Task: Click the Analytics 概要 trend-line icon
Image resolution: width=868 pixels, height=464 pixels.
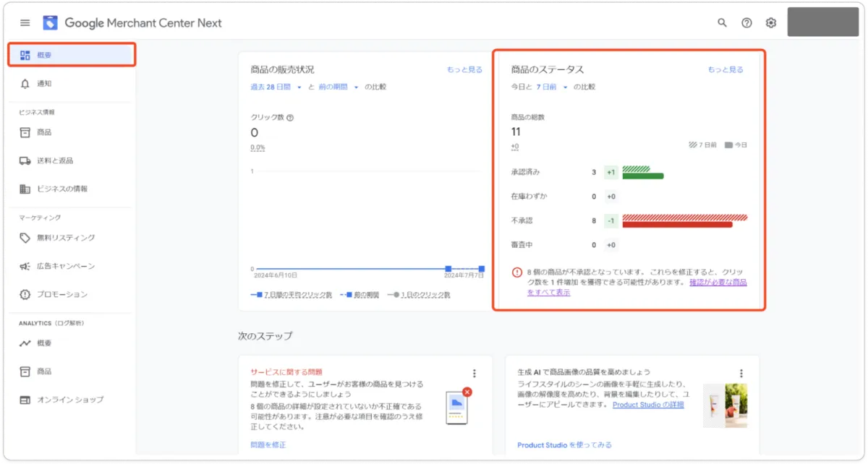Action: tap(25, 343)
